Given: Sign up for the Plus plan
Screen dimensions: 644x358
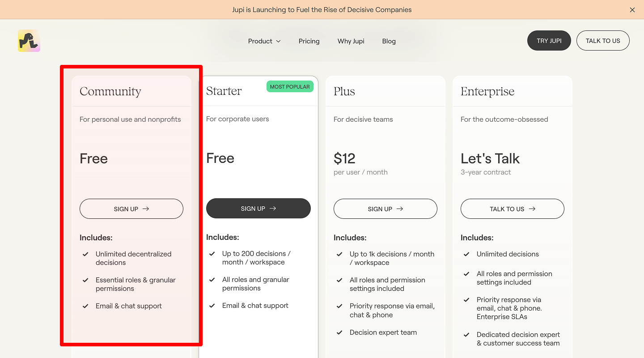Looking at the screenshot, I should pos(385,209).
